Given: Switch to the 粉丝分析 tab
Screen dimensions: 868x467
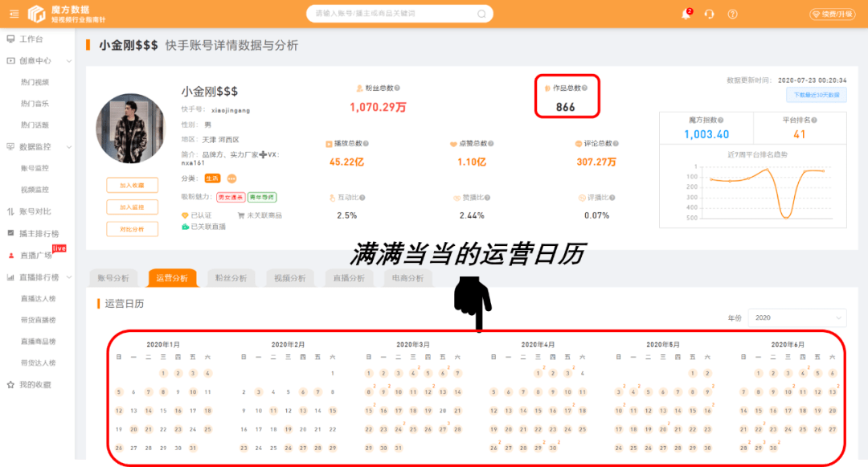Looking at the screenshot, I should [231, 278].
